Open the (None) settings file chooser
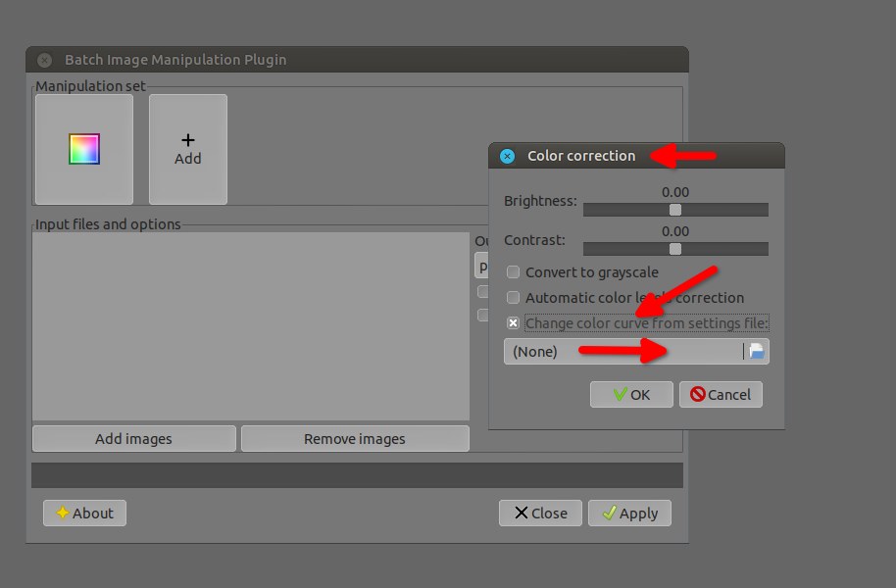This screenshot has width=896, height=588. coord(636,352)
